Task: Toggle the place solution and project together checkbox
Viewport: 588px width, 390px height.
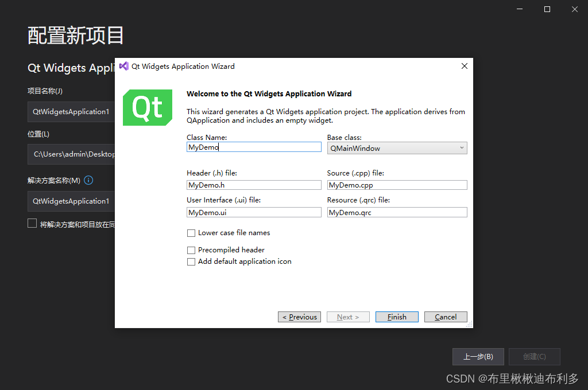Action: pos(32,223)
